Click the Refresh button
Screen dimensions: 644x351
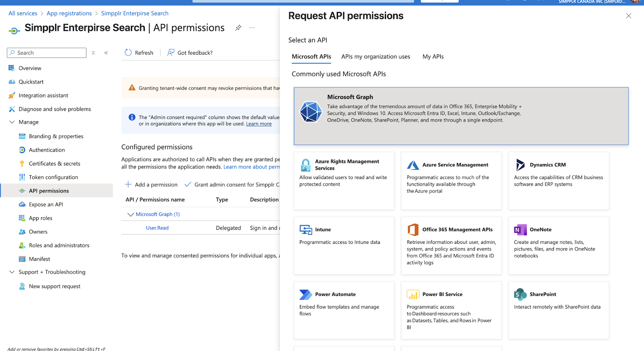coord(139,53)
